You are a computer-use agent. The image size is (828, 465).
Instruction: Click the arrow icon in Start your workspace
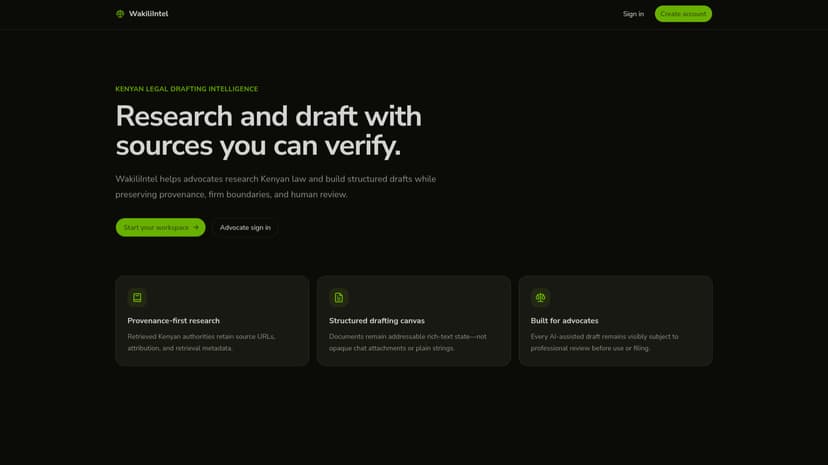(x=196, y=227)
